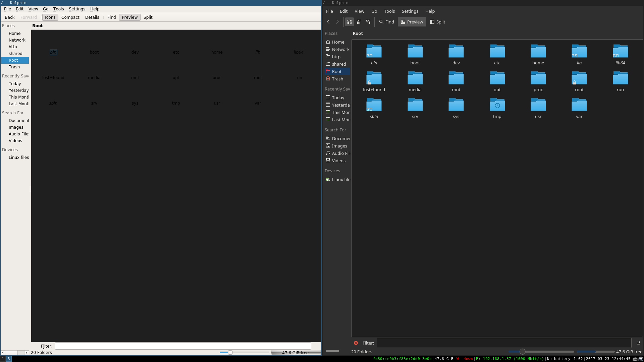The height and width of the screenshot is (362, 644).
Task: Select the sbin folder icon in right window
Action: [374, 105]
